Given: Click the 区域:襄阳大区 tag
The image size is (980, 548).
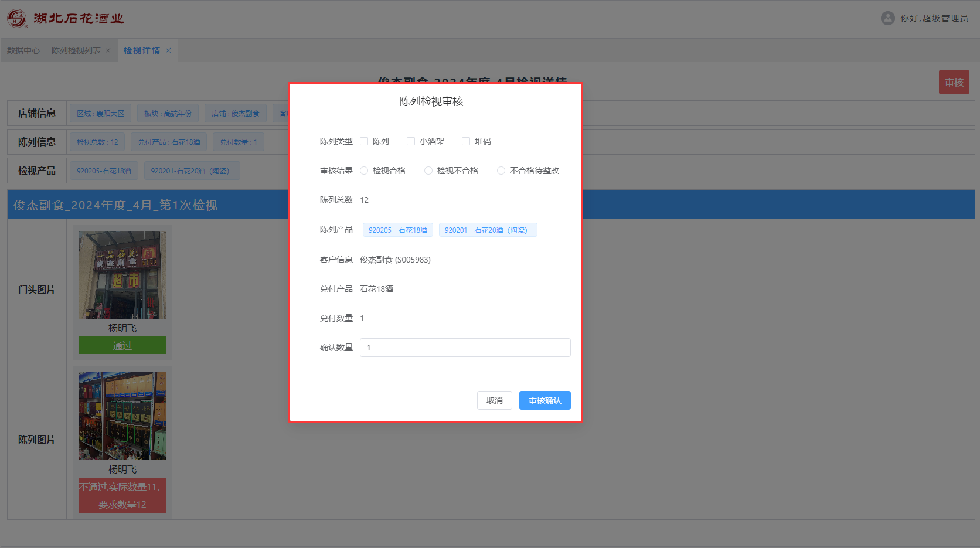Looking at the screenshot, I should (101, 113).
